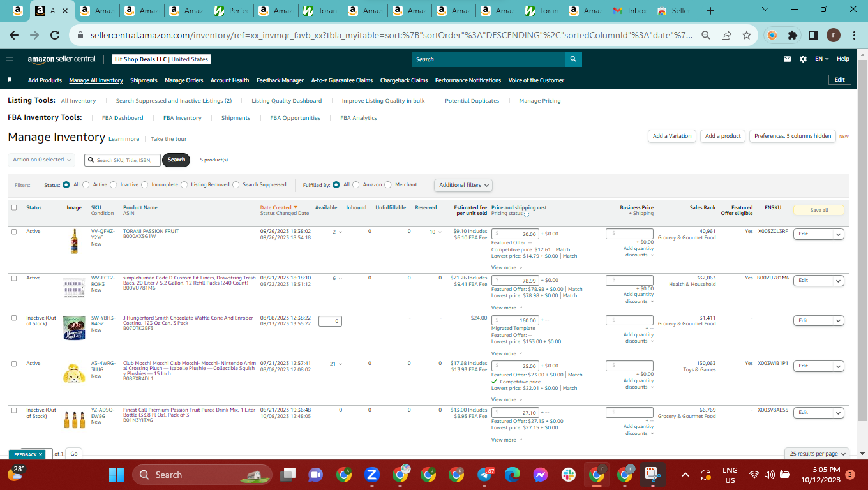Open the EN language dropdown
Screen dimensions: 868x490
[x=821, y=59]
